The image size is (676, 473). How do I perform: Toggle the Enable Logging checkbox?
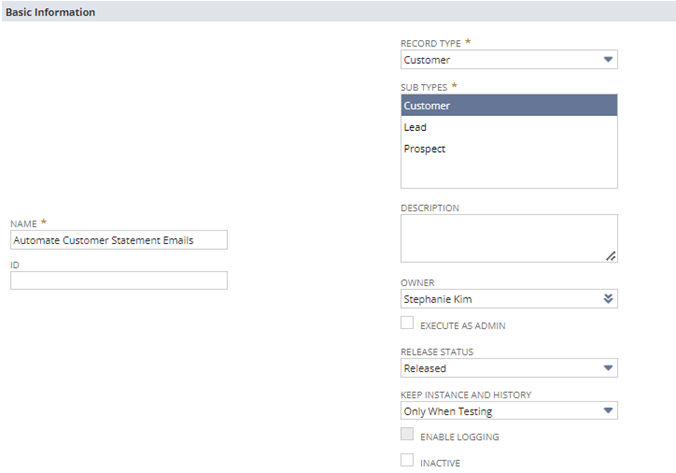[407, 435]
